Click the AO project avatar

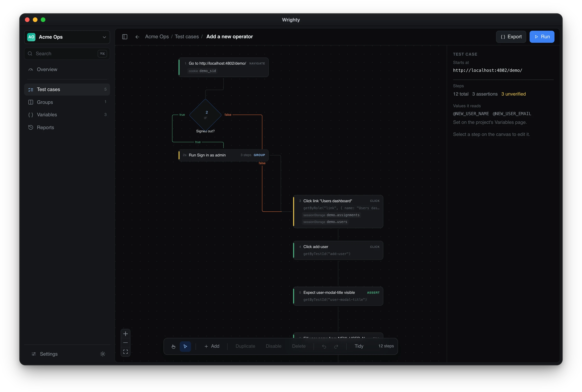coord(31,37)
